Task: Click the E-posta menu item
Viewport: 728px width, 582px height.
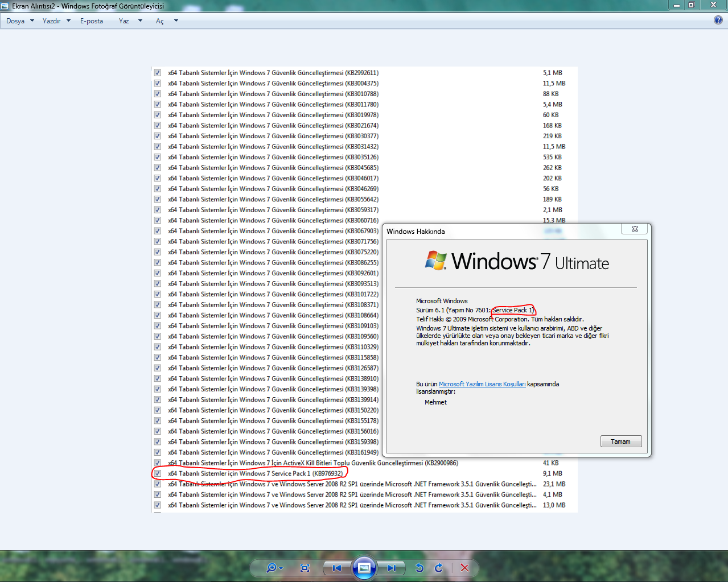Action: 92,21
